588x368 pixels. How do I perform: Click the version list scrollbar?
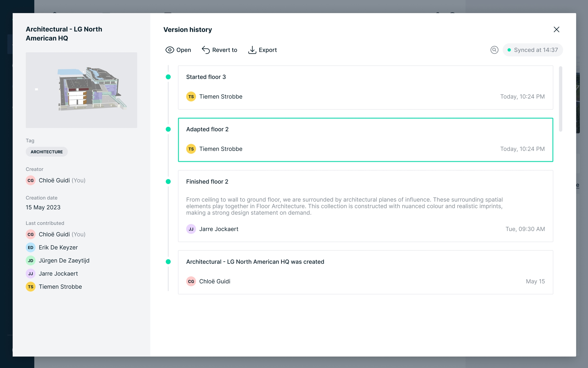click(560, 99)
